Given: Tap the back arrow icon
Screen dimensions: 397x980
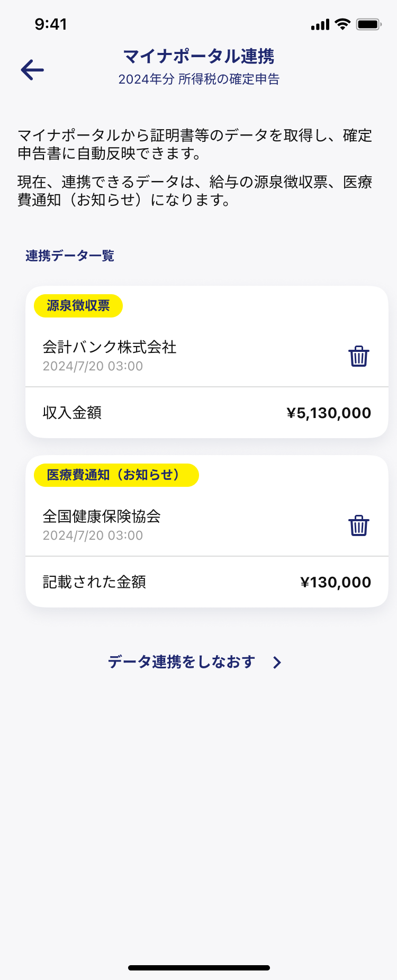Looking at the screenshot, I should 32,70.
